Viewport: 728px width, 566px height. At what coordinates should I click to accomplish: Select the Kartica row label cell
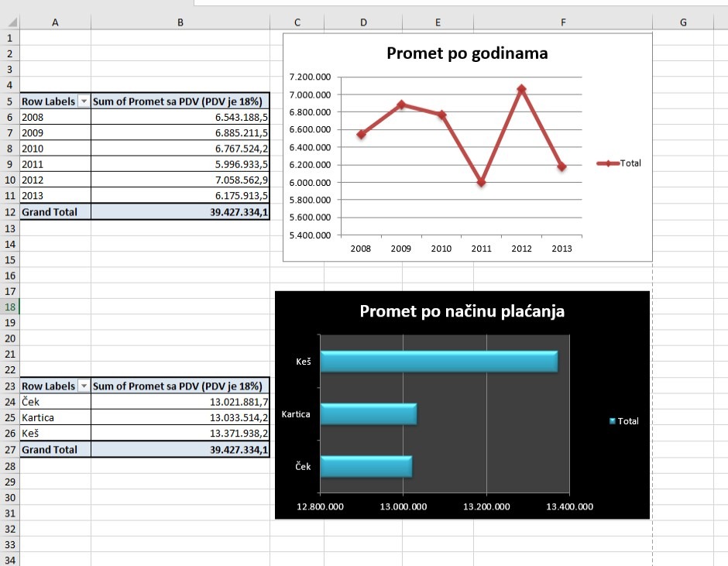tap(55, 417)
